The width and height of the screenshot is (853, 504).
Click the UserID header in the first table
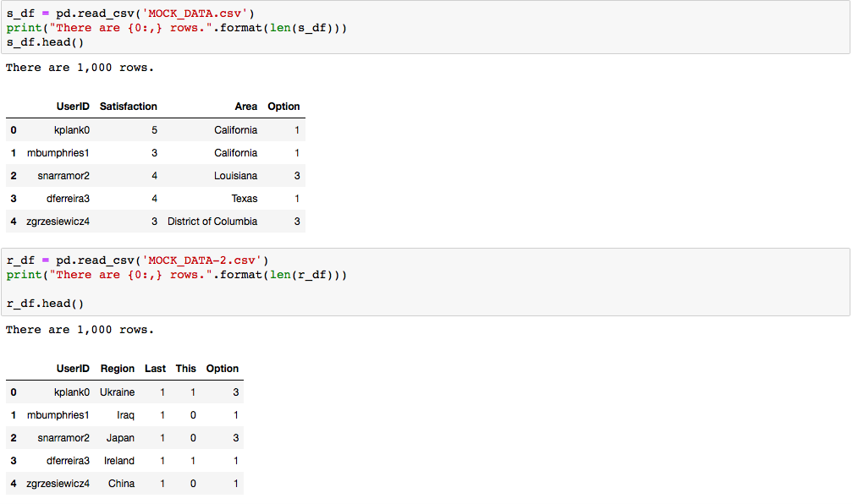click(x=72, y=107)
